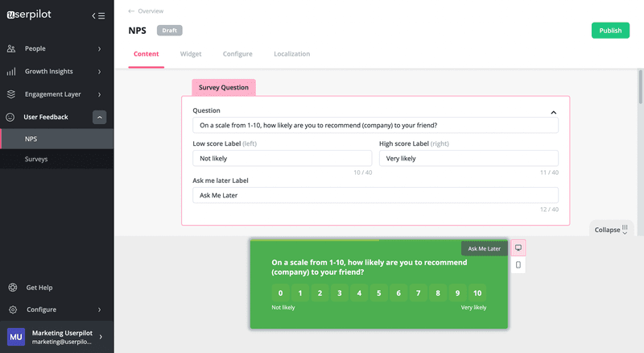
Task: Select NPS in the sidebar
Action: click(x=57, y=139)
